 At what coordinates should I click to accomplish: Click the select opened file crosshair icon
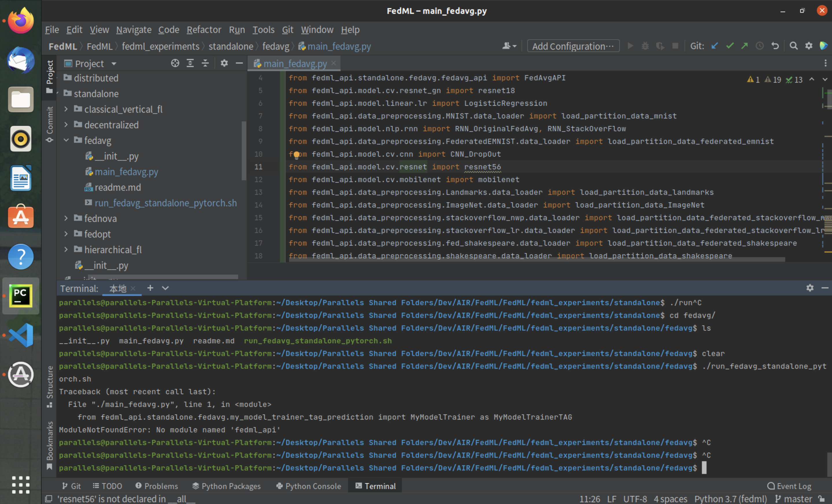[175, 63]
